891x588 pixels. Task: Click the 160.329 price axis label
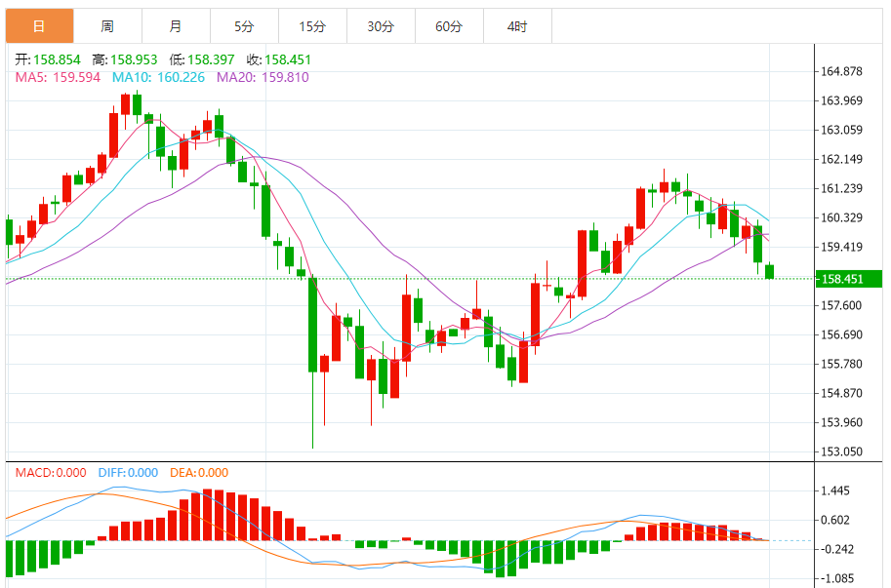pyautogui.click(x=841, y=218)
